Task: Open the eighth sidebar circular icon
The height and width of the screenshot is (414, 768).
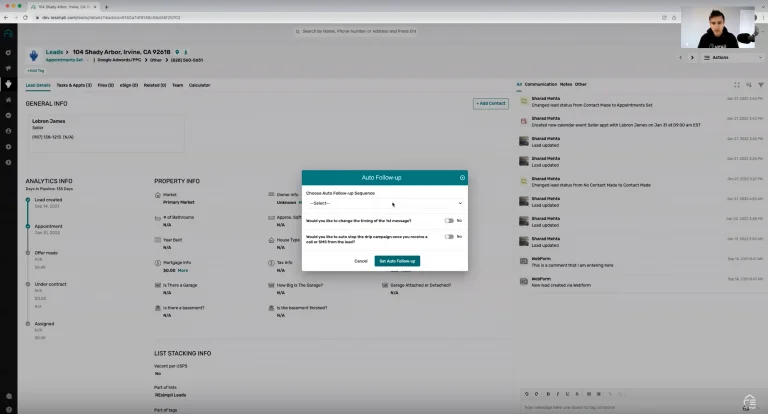Action: click(8, 162)
